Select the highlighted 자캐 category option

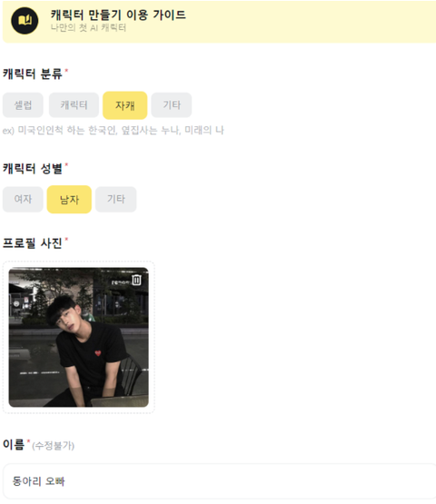(x=125, y=105)
